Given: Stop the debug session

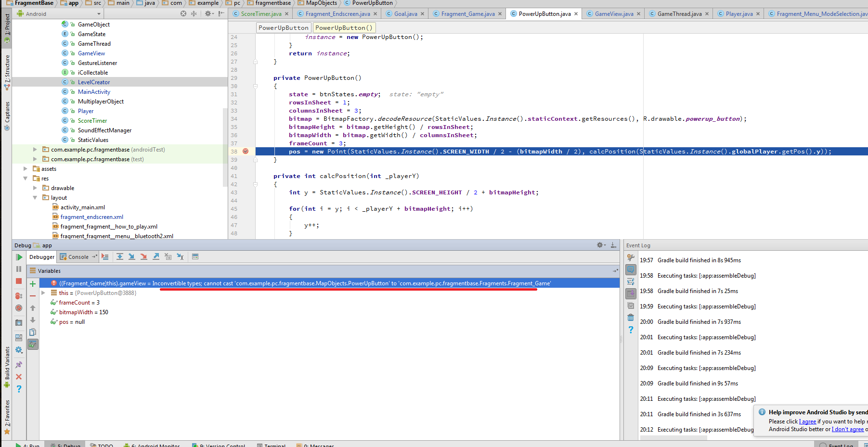Looking at the screenshot, I should click(x=19, y=281).
